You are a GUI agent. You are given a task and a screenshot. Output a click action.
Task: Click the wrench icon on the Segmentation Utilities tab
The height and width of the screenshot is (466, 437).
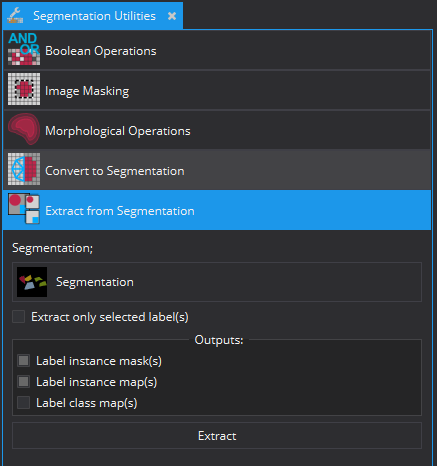pos(15,16)
